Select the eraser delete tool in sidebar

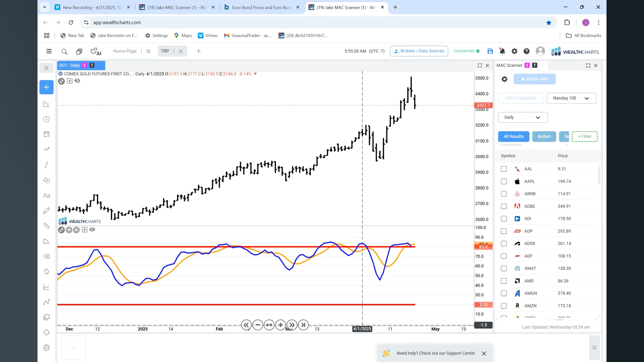point(47,256)
